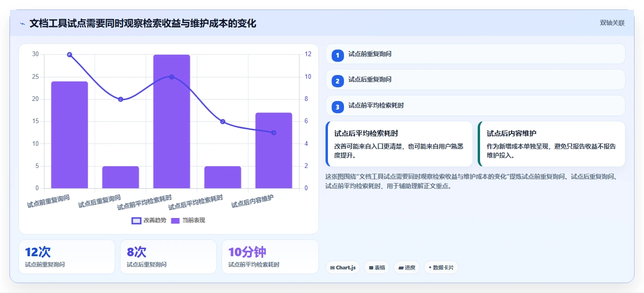
Task: Click the numbered badge 1 icon
Action: (x=337, y=56)
